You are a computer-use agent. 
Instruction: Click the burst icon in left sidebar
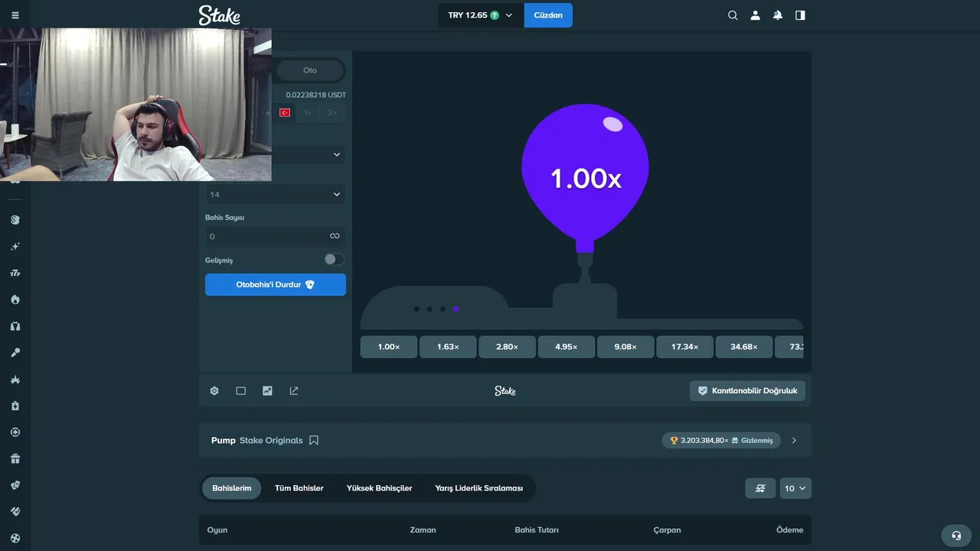(x=15, y=380)
